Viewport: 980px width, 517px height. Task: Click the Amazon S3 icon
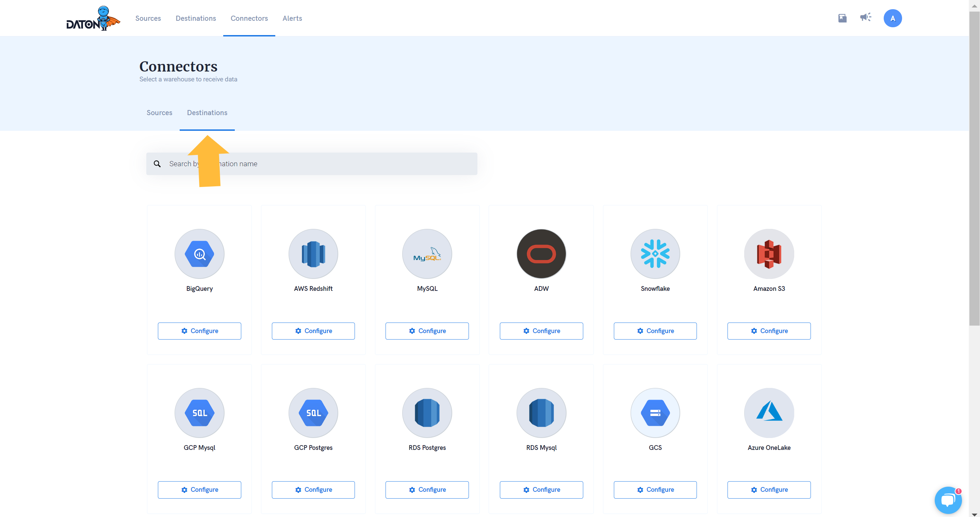pyautogui.click(x=768, y=253)
